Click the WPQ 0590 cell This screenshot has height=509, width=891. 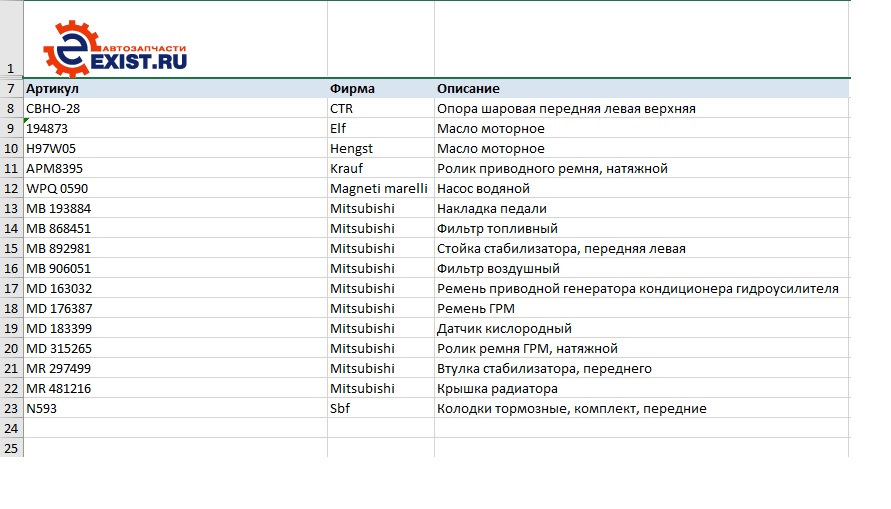coord(175,189)
